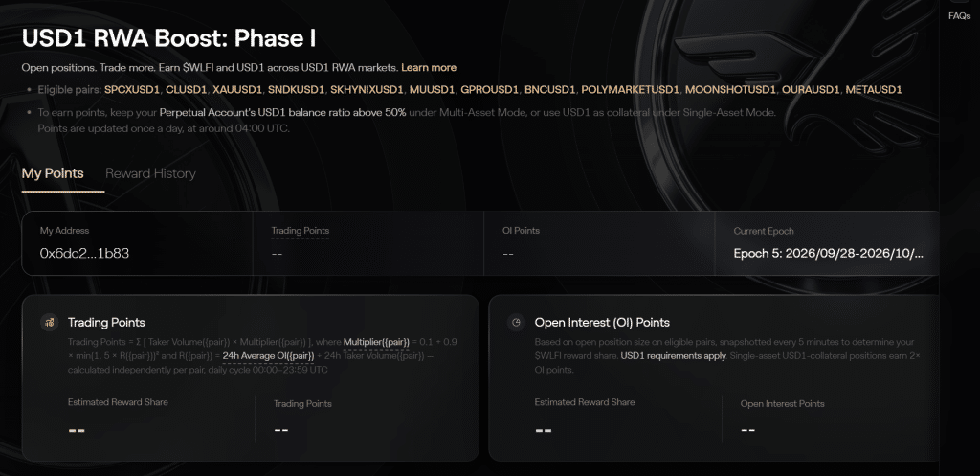Open the BNCUSD1 eligible pair
Image resolution: width=980 pixels, height=476 pixels.
click(550, 90)
